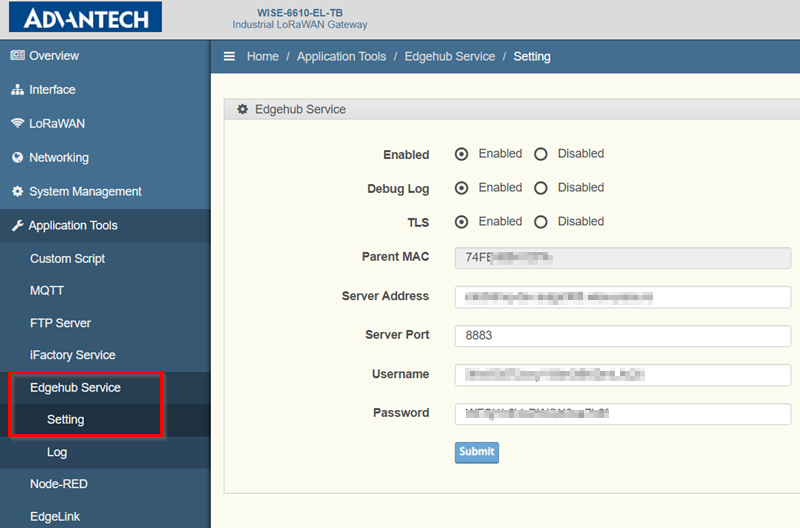Click the Server Port input field
The image size is (800, 528).
(622, 335)
